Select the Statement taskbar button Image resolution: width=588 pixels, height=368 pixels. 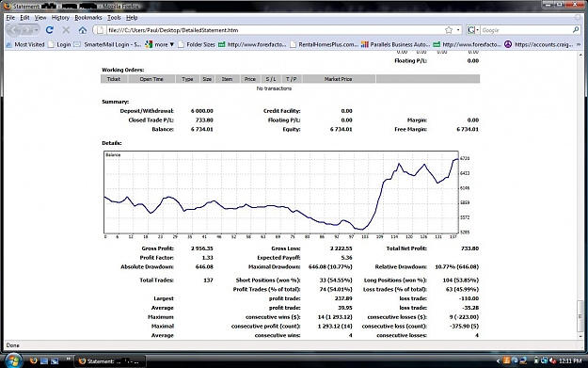pos(110,361)
